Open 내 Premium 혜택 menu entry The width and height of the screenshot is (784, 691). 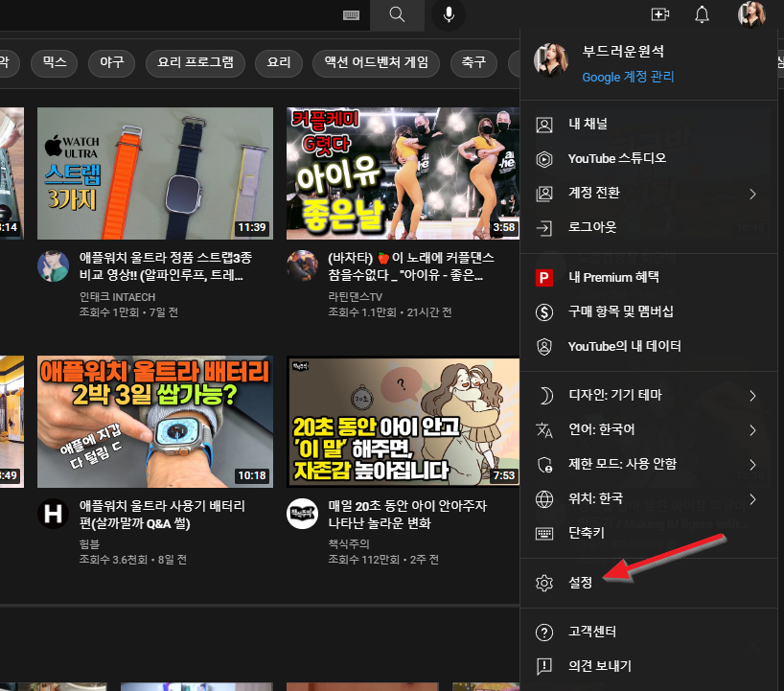pos(649,278)
